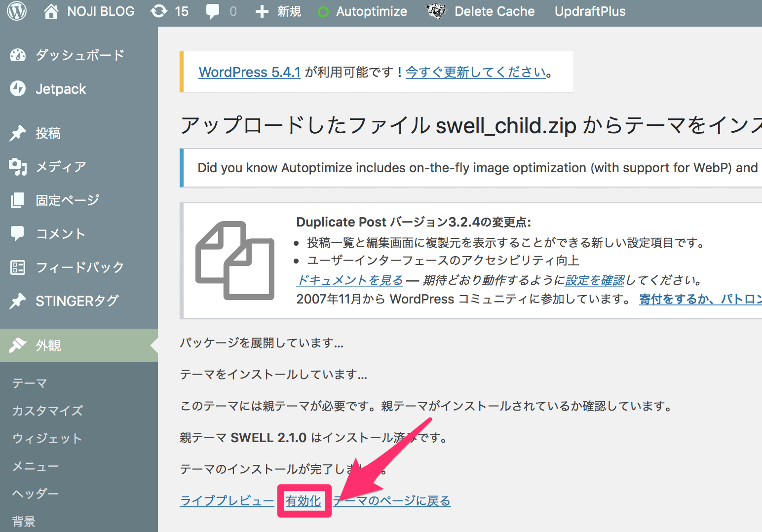Click the media icon next to メディア
Screen dimensions: 762x532
click(x=18, y=167)
